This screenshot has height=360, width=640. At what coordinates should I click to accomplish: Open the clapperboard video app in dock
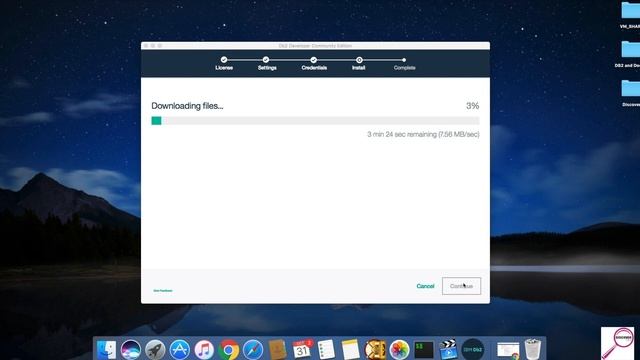point(448,349)
